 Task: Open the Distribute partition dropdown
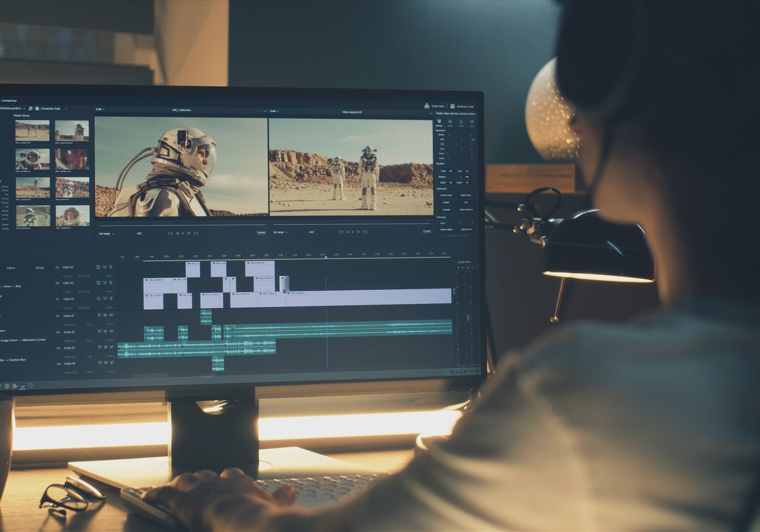click(x=11, y=108)
